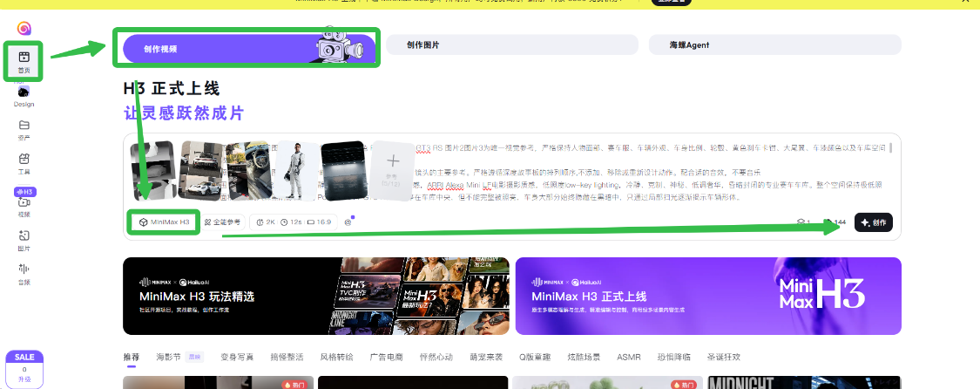
Task: Add a reference image with plus tile
Action: 393,170
